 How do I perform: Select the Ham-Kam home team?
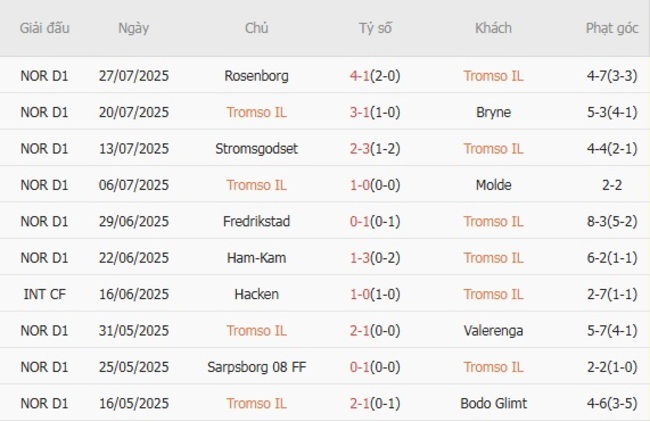point(256,258)
